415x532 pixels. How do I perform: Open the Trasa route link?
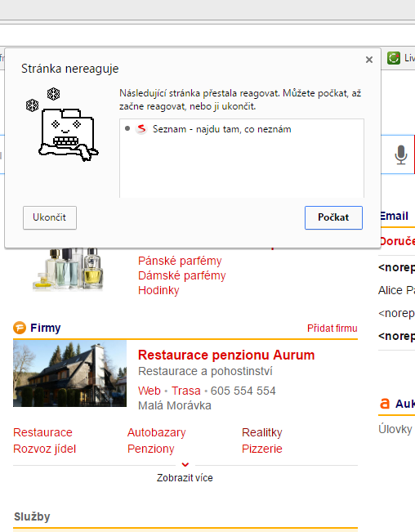click(185, 391)
